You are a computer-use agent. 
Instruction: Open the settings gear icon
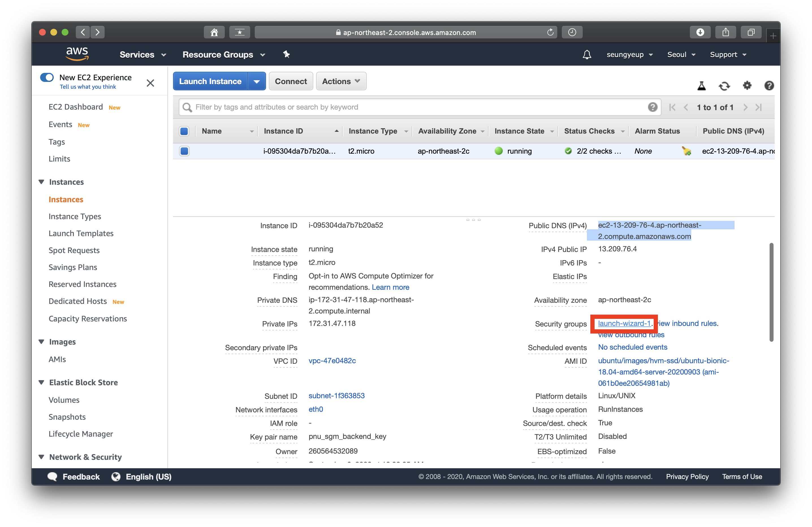click(x=747, y=85)
